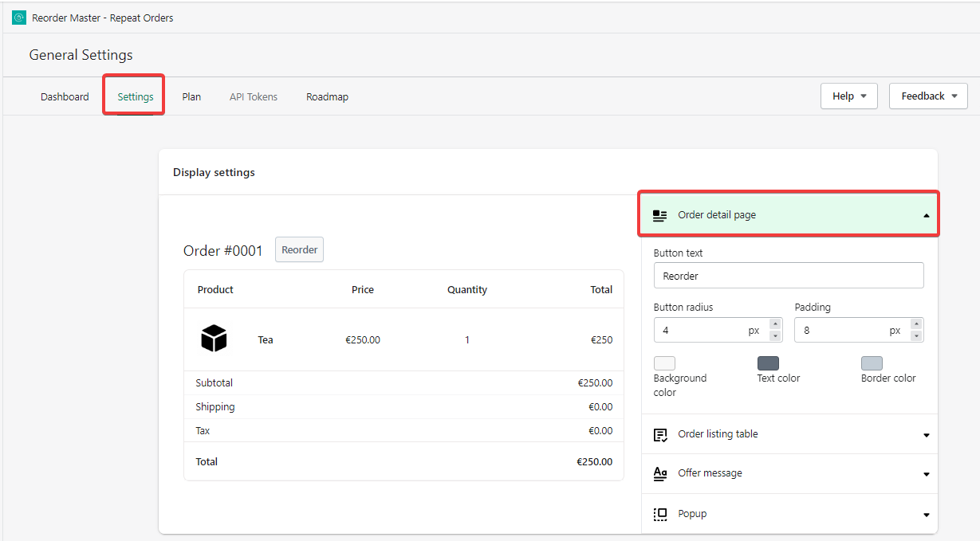Open the Plan tab
980x541 pixels.
191,97
